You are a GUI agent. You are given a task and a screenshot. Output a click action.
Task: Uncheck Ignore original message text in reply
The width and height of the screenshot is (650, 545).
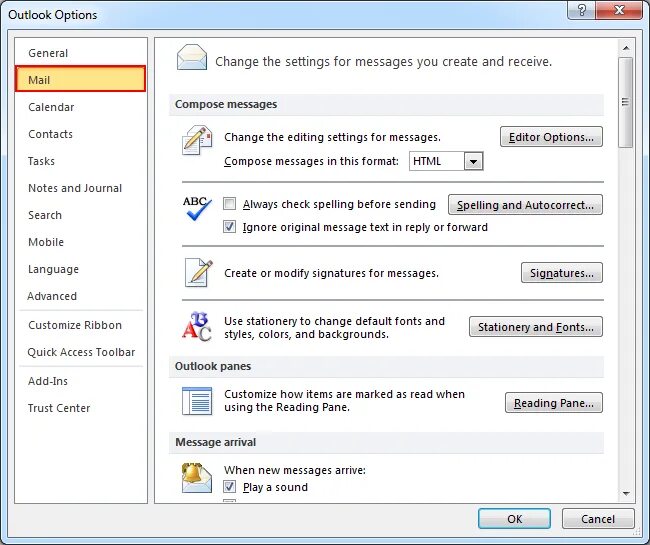pos(229,227)
